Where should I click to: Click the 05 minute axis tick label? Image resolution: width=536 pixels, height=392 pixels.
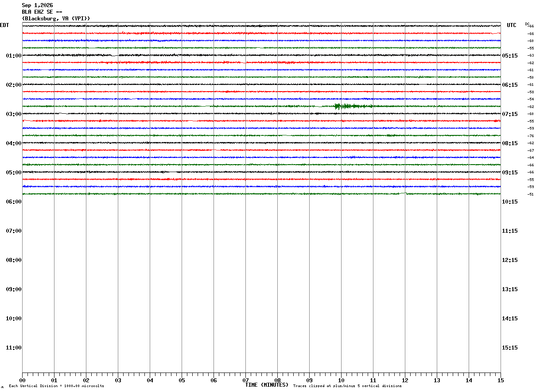[x=182, y=380]
